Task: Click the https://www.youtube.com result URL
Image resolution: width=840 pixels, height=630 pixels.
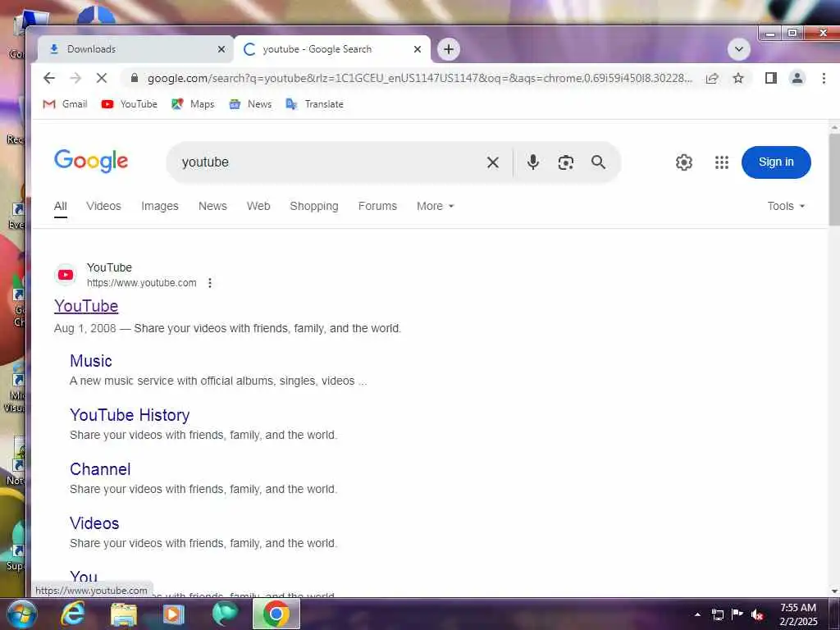Action: pos(141,283)
